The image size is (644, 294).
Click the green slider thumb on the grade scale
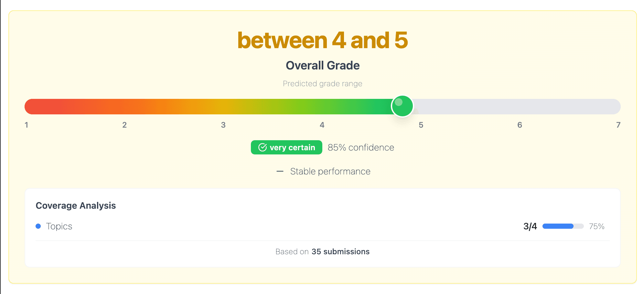point(402,106)
